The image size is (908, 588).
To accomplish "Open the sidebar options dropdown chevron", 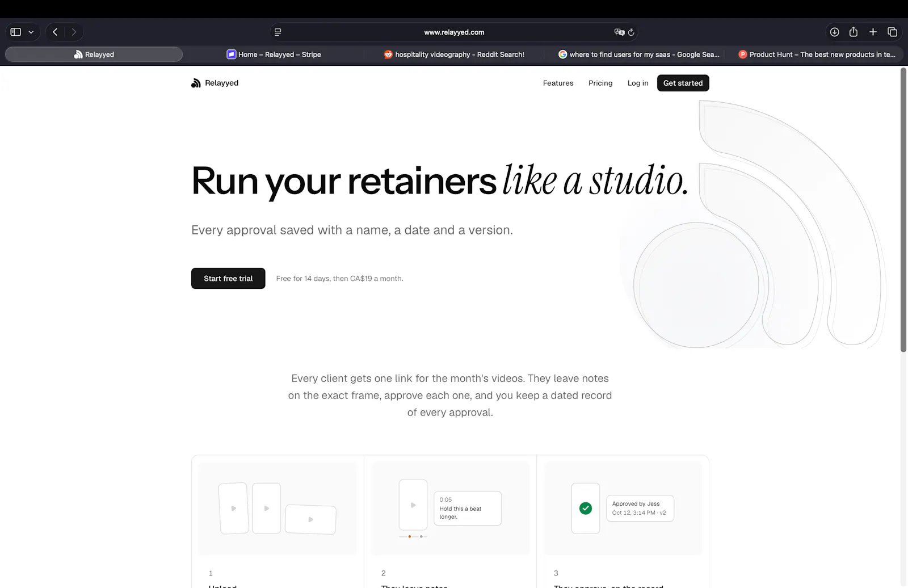I will pyautogui.click(x=31, y=32).
